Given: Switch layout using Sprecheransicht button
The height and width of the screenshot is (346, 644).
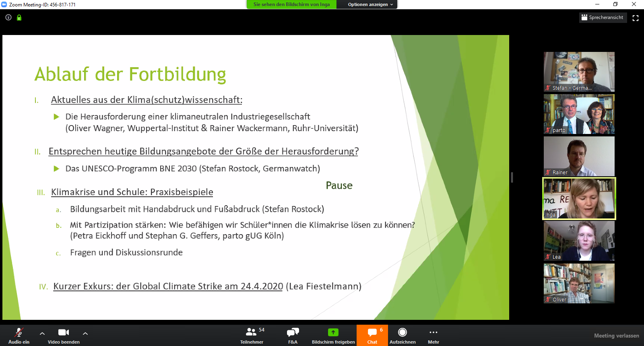Looking at the screenshot, I should [x=603, y=18].
